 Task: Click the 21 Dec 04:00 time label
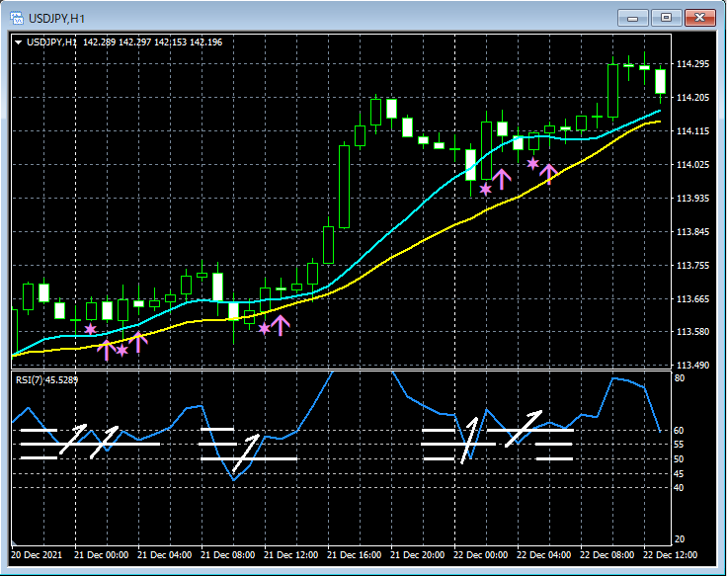click(164, 555)
